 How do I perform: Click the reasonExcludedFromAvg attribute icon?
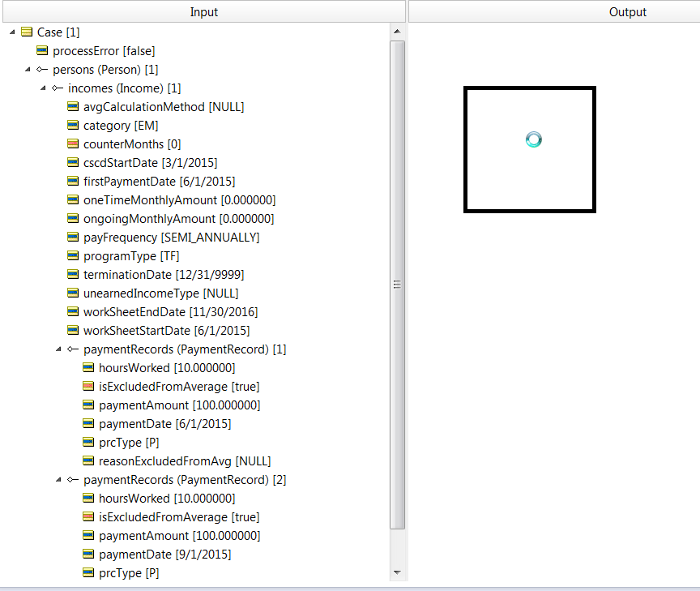88,460
